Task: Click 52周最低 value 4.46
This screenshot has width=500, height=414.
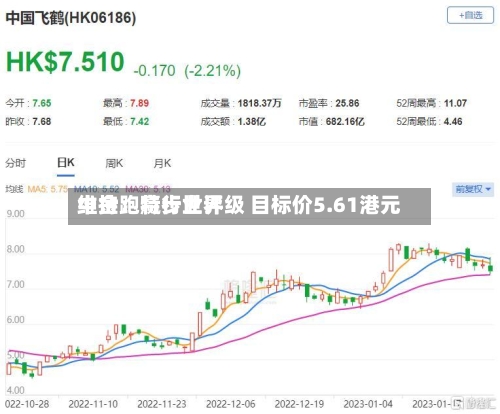Action: click(x=453, y=121)
